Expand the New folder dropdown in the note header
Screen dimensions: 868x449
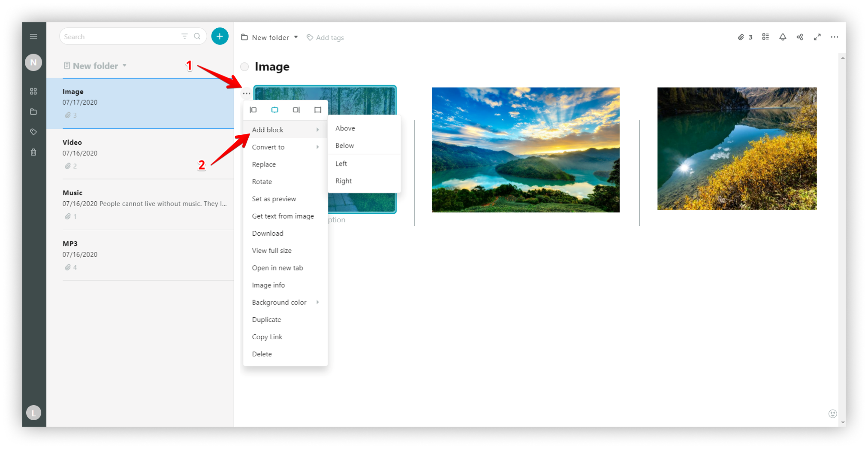click(x=296, y=37)
